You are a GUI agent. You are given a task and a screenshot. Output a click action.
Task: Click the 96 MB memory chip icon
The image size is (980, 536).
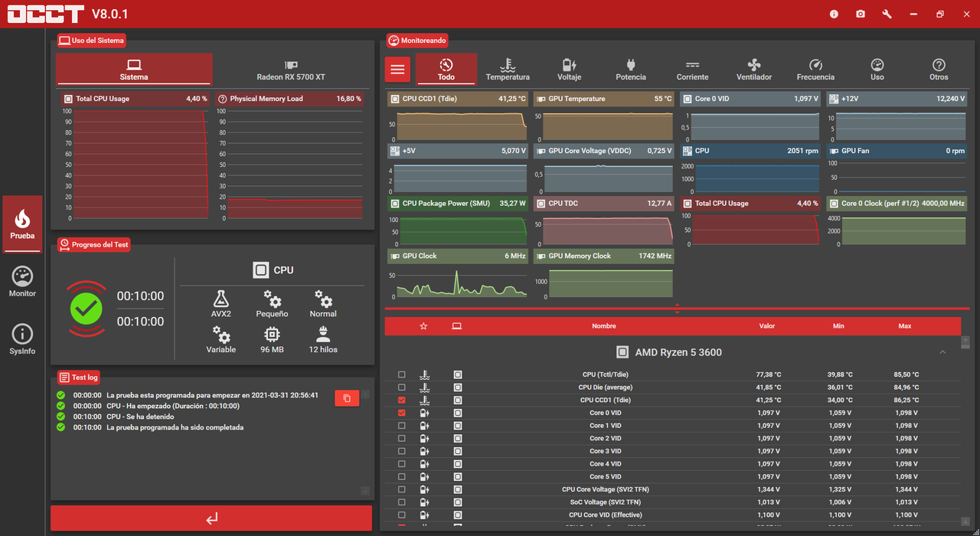point(272,335)
